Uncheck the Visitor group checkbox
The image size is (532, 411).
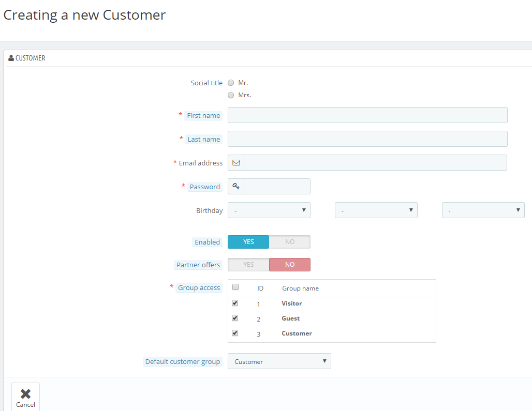(235, 303)
